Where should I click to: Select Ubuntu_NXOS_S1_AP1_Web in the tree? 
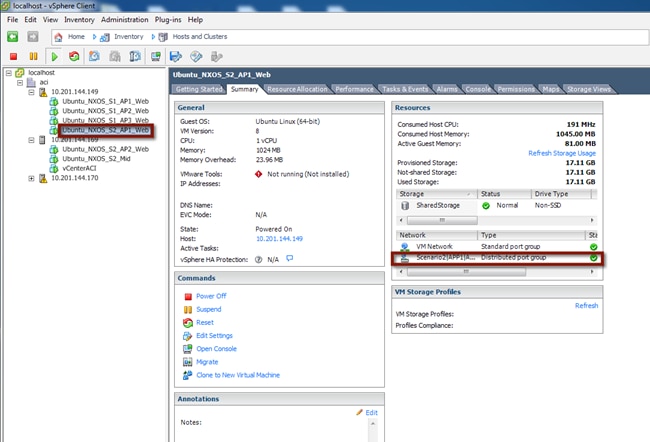pos(105,102)
